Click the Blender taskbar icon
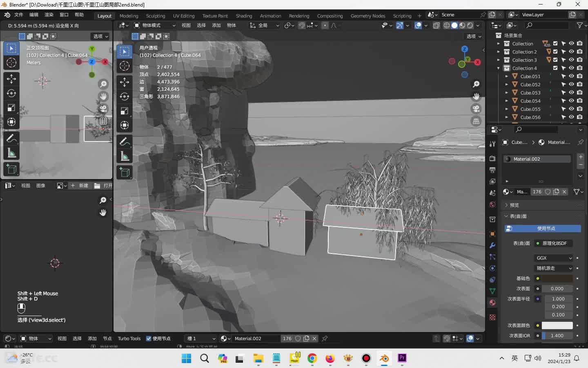 coord(384,358)
